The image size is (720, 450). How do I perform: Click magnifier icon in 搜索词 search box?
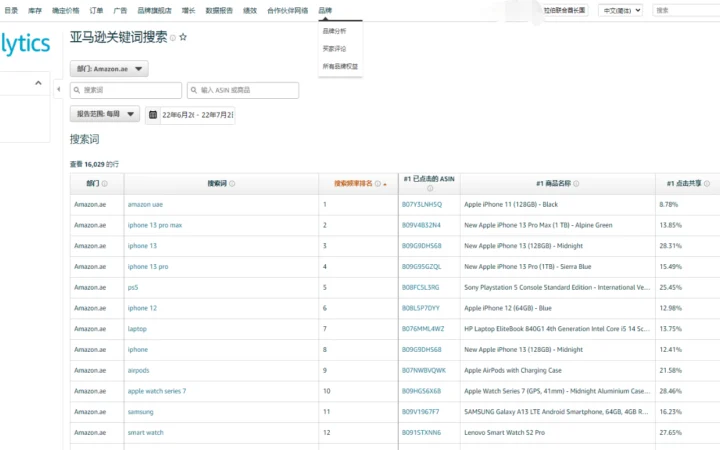(77, 90)
